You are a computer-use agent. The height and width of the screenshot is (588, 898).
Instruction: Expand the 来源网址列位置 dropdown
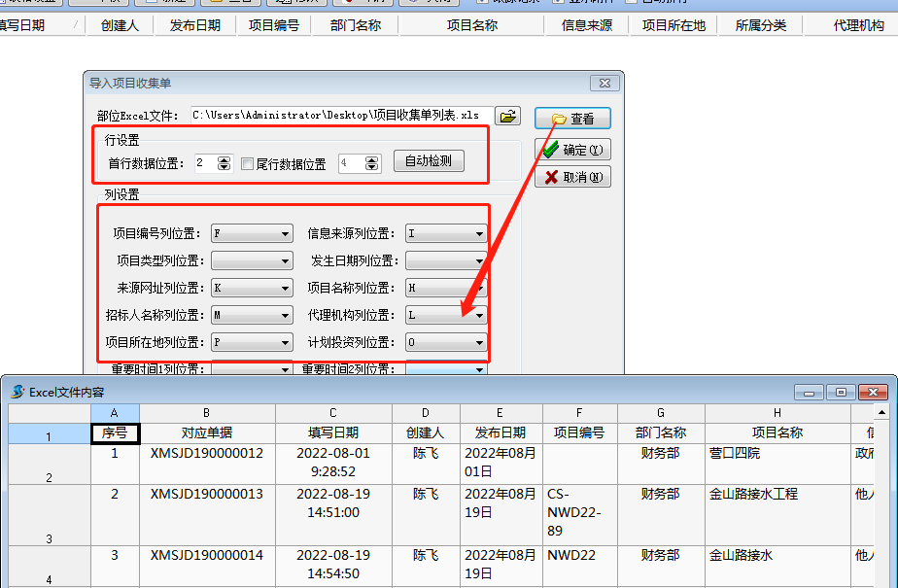click(285, 289)
